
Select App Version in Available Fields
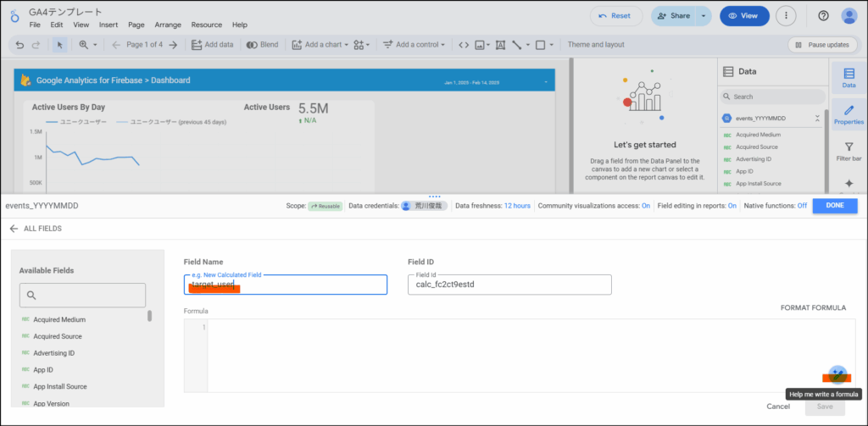(x=51, y=403)
